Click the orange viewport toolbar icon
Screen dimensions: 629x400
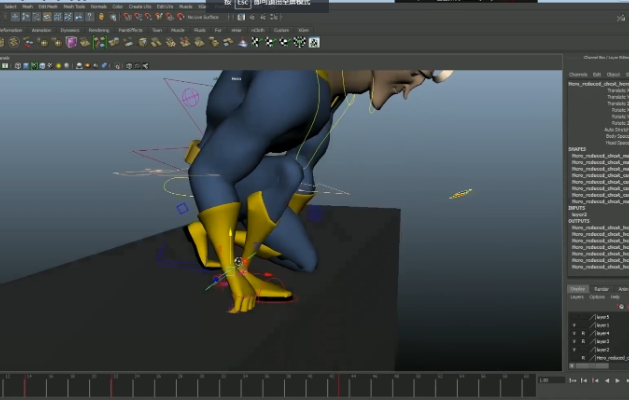(x=87, y=66)
